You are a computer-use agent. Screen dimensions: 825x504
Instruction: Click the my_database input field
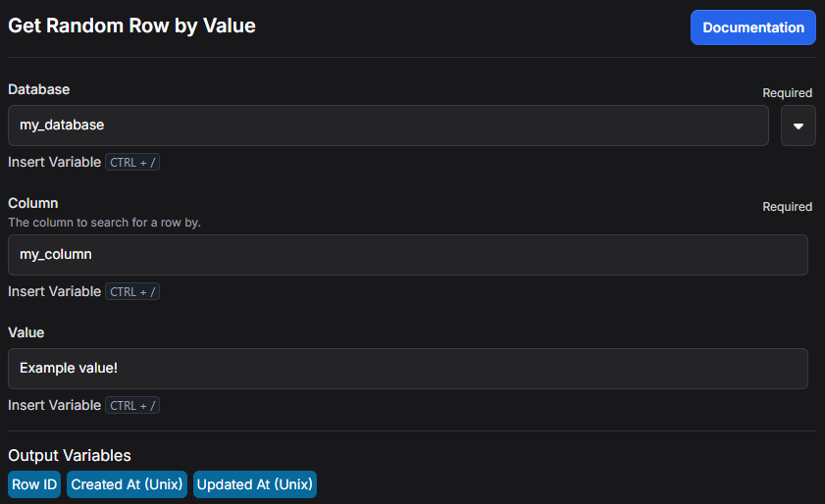(387, 126)
